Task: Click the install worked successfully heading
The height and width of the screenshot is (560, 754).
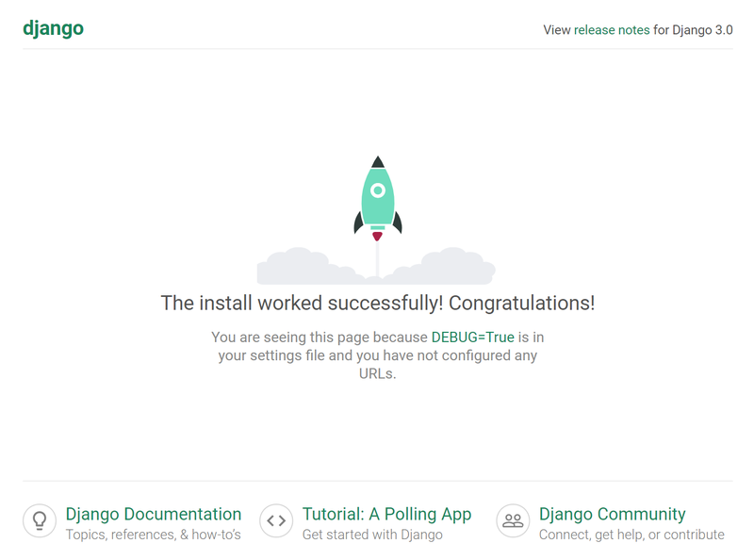Action: [x=378, y=303]
